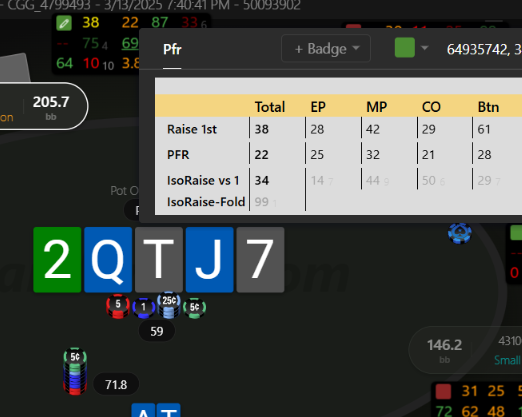Expand the green color label arrow
The height and width of the screenshot is (417, 522).
click(424, 48)
